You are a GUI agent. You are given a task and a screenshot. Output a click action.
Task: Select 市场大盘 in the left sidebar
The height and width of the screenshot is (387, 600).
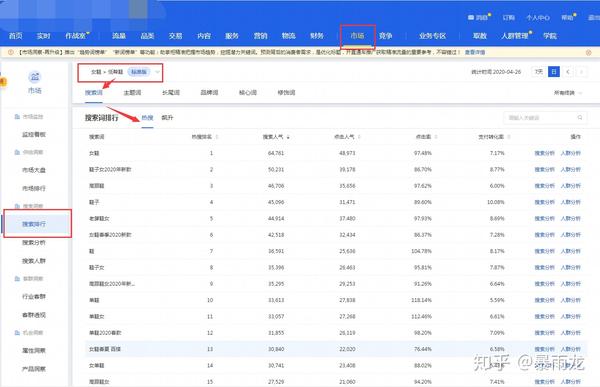[x=34, y=170]
